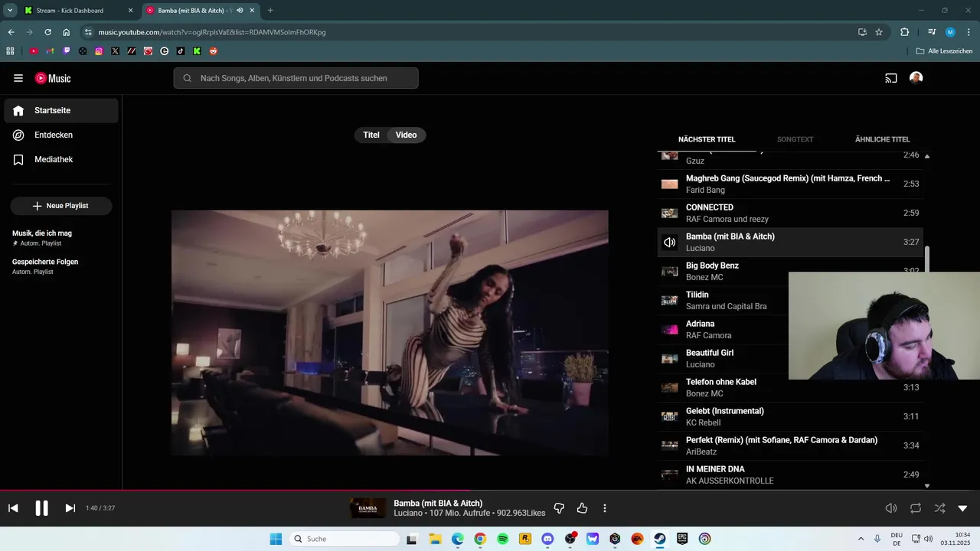Open Alle Lesezeichen folder
This screenshot has width=980, height=551.
coord(944,51)
